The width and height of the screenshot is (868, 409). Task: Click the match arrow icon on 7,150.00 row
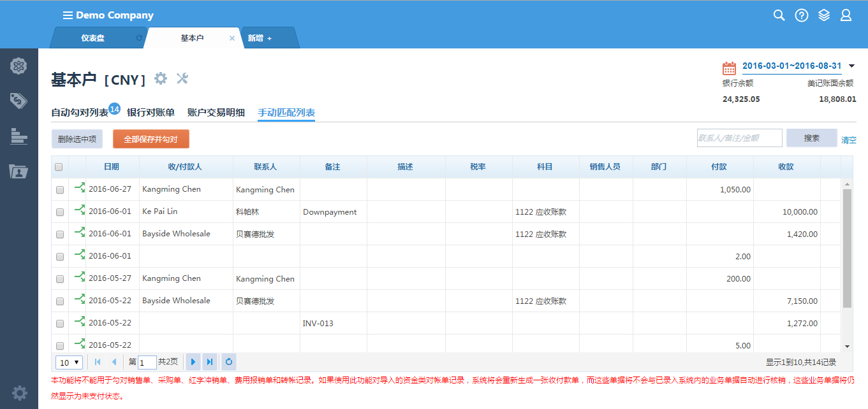click(x=80, y=299)
